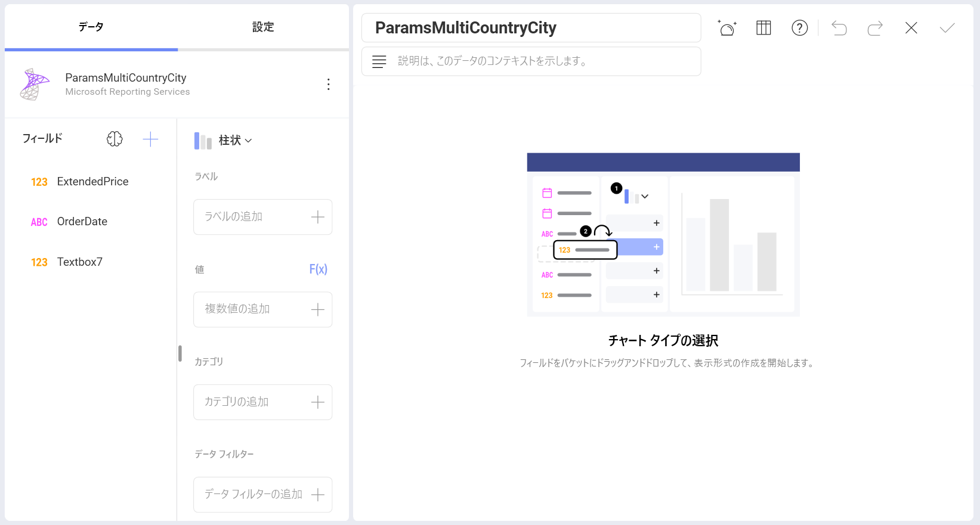Click the undo arrow icon

click(839, 28)
